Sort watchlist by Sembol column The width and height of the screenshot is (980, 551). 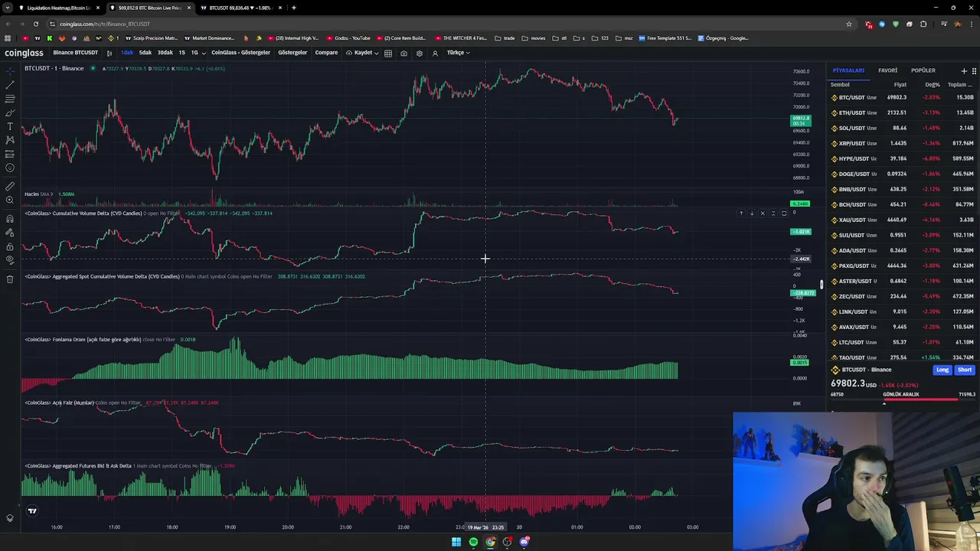[840, 85]
